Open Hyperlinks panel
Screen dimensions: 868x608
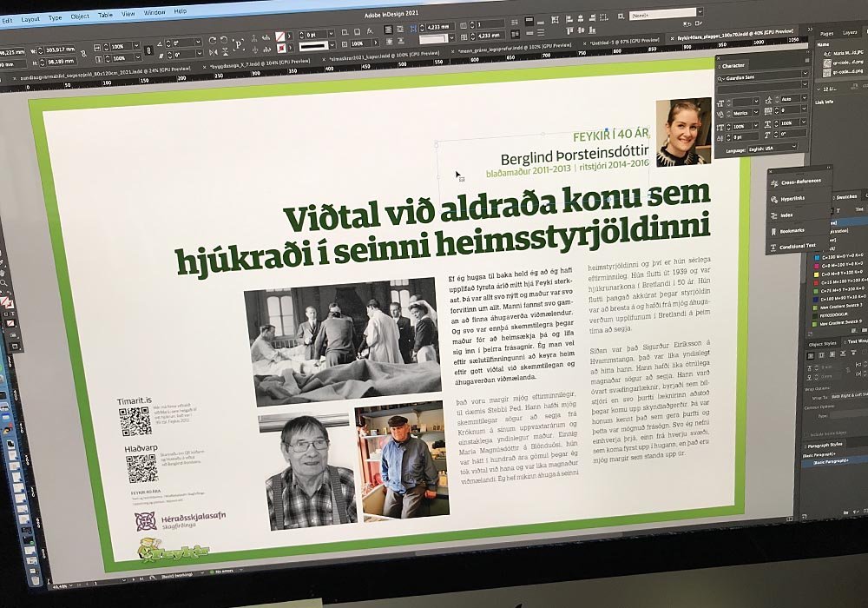792,198
